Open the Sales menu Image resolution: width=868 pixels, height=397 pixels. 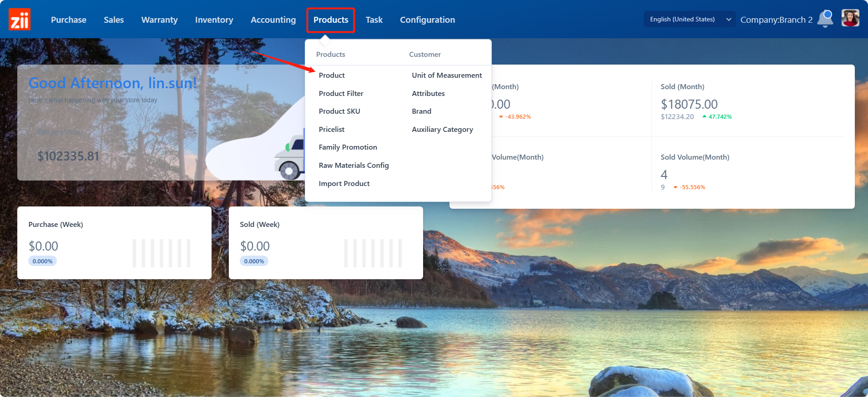coord(114,20)
